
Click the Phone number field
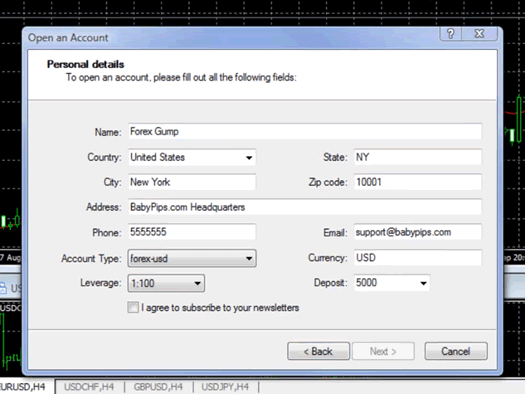[192, 232]
